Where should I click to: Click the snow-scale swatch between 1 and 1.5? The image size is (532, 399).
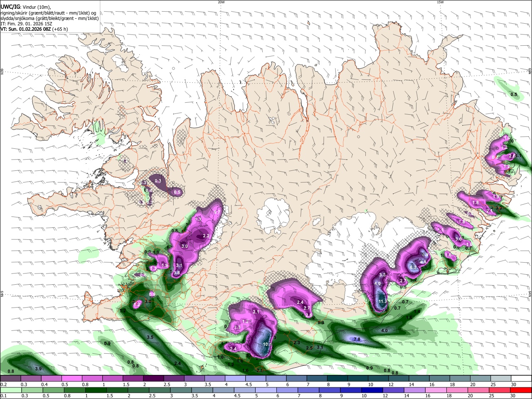(x=112, y=379)
